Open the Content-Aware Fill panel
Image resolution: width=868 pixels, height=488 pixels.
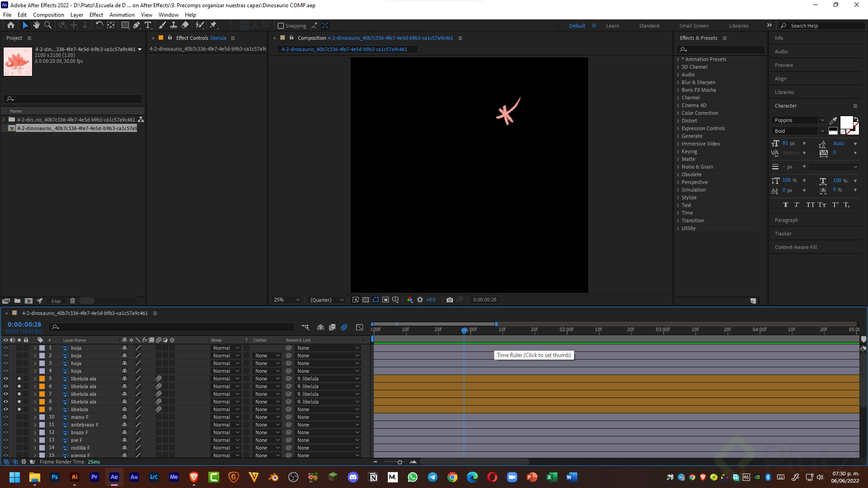[x=796, y=247]
